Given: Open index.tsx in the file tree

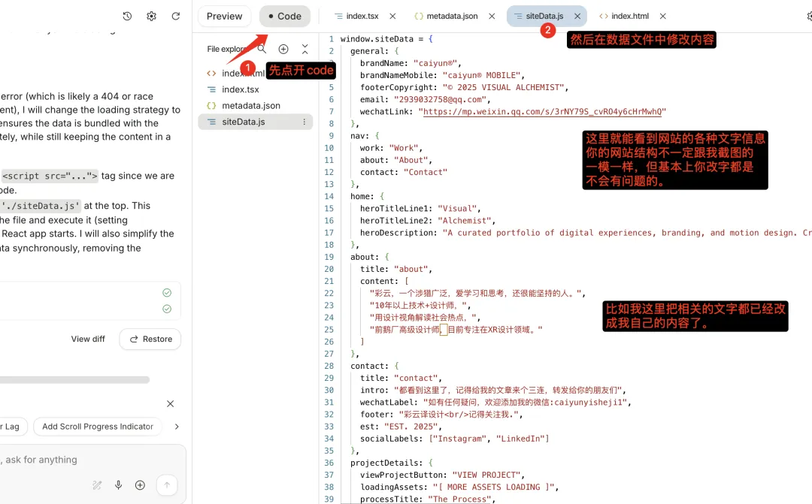Looking at the screenshot, I should (x=240, y=89).
